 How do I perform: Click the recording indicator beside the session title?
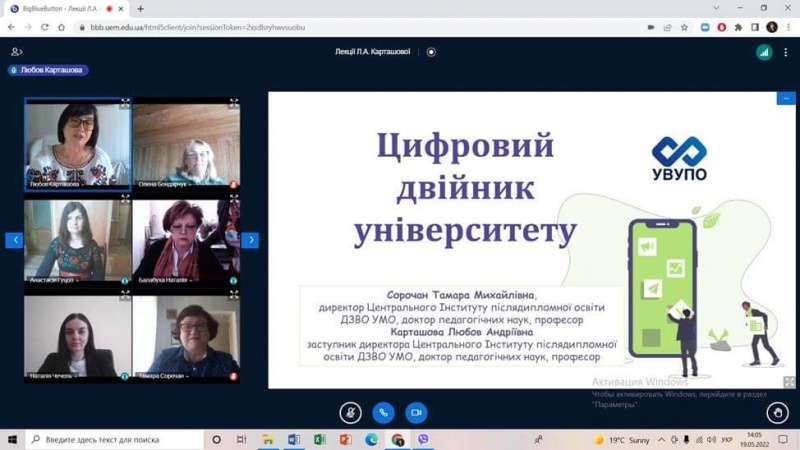tap(431, 52)
